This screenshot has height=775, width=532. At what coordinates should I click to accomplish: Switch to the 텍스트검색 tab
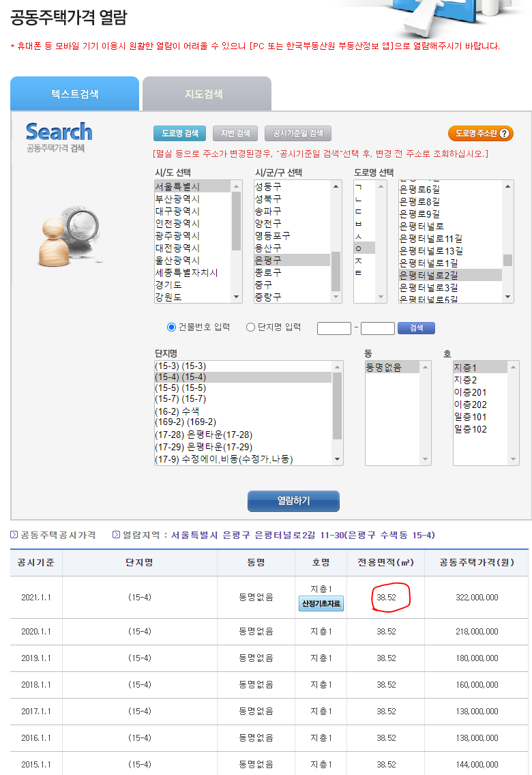74,93
